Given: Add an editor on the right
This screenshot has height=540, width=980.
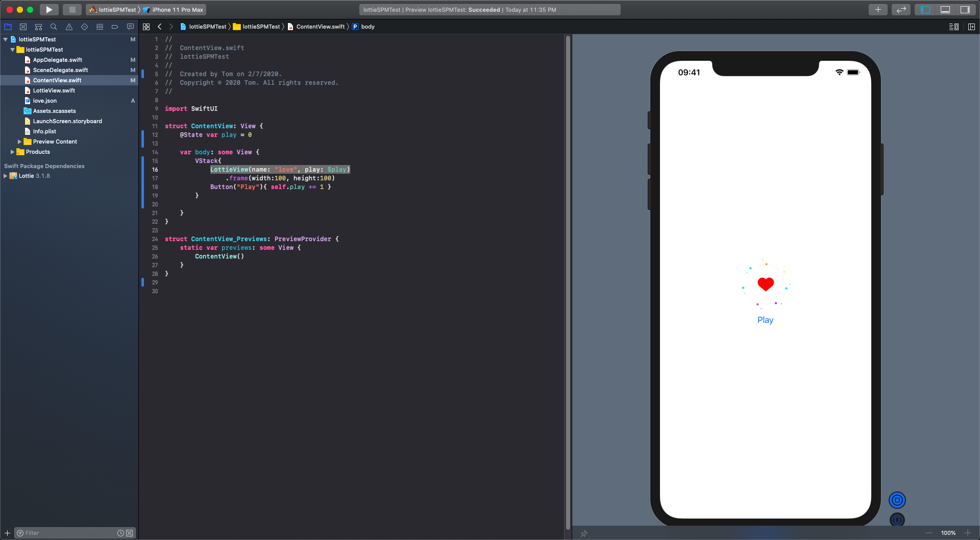Looking at the screenshot, I should coord(971,27).
